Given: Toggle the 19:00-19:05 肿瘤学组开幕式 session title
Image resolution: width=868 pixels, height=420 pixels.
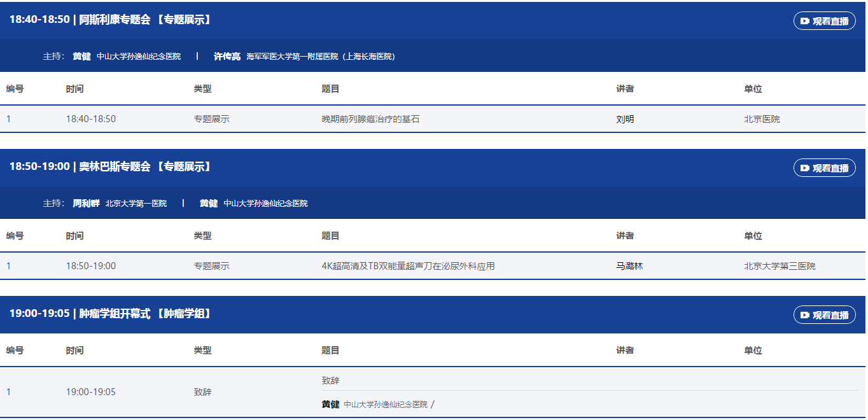Looking at the screenshot, I should click(110, 314).
